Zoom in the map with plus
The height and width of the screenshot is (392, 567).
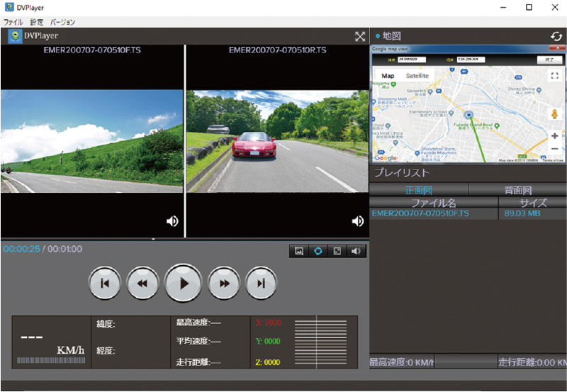point(554,136)
